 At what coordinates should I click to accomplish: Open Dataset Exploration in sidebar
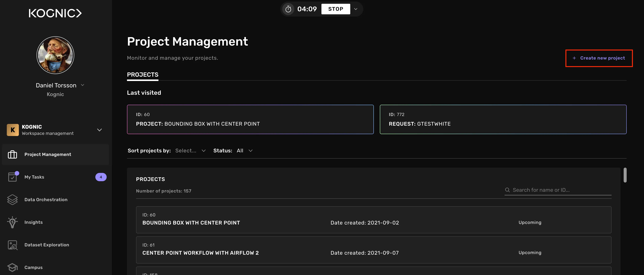(x=55, y=245)
